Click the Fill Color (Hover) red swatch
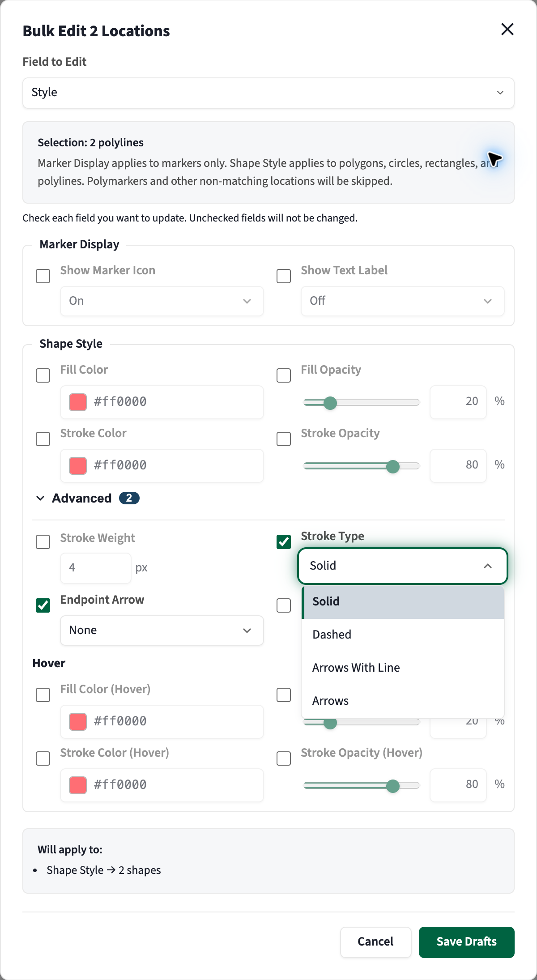The image size is (537, 980). click(78, 722)
